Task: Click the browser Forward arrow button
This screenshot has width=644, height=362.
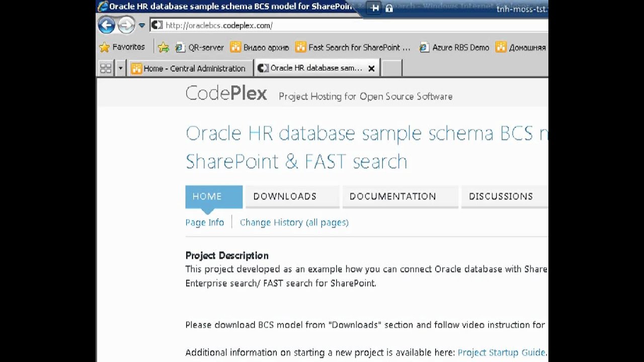Action: 126,25
